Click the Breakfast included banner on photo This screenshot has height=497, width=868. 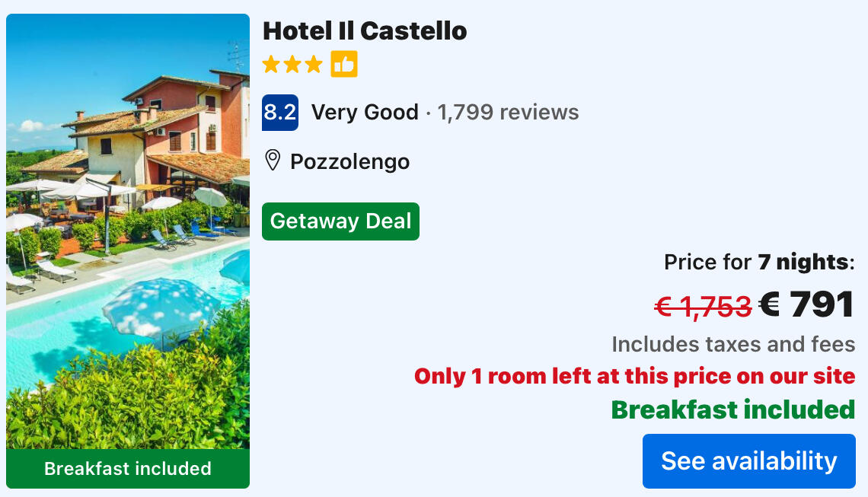[x=128, y=469]
